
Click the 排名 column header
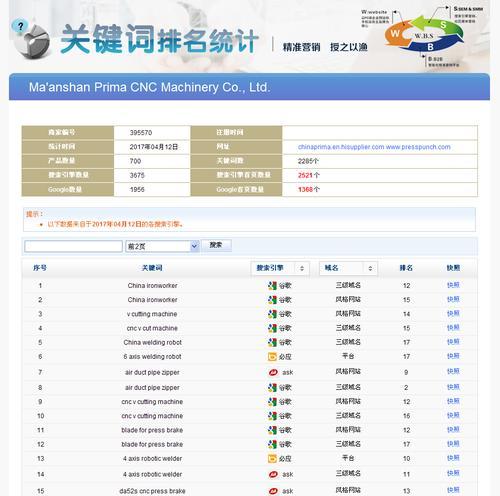coord(406,268)
